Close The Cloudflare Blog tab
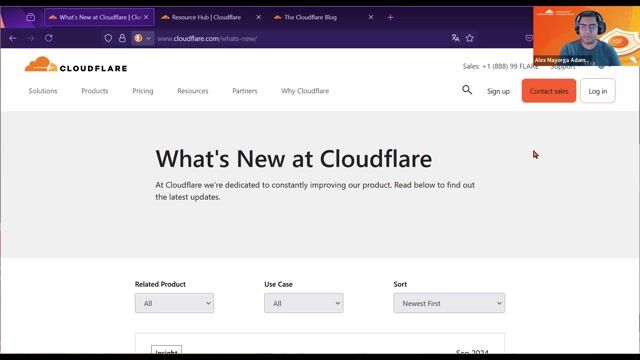This screenshot has height=360, width=640. click(371, 17)
